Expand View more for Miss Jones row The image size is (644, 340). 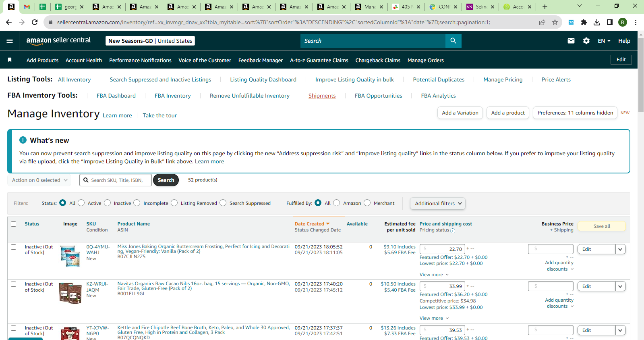click(434, 275)
